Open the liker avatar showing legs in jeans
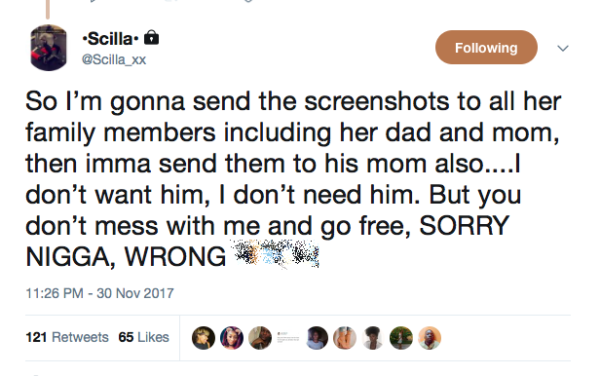The width and height of the screenshot is (600, 376). 345,338
